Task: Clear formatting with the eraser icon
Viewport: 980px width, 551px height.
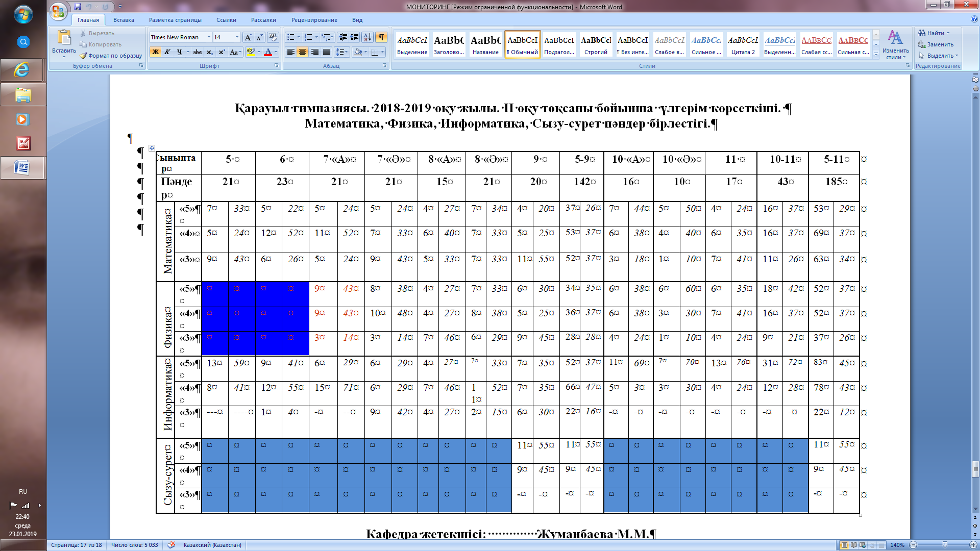Action: pos(273,37)
